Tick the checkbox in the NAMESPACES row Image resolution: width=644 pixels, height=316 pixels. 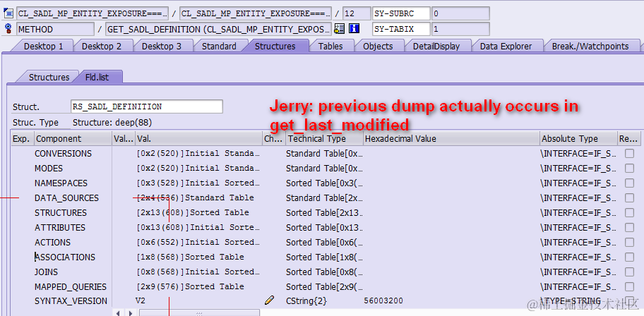click(x=629, y=183)
